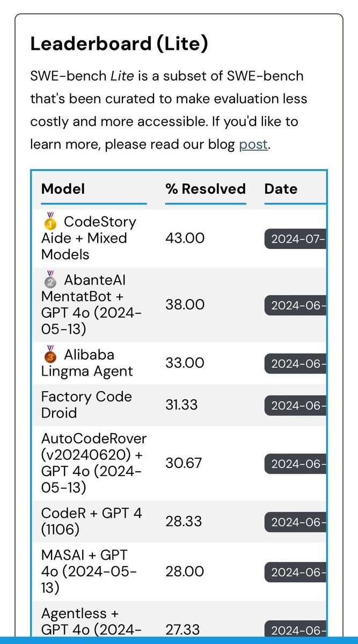Select the AutoCodeRover model name cell
Viewport: 358px width, 644px height.
coord(94,463)
